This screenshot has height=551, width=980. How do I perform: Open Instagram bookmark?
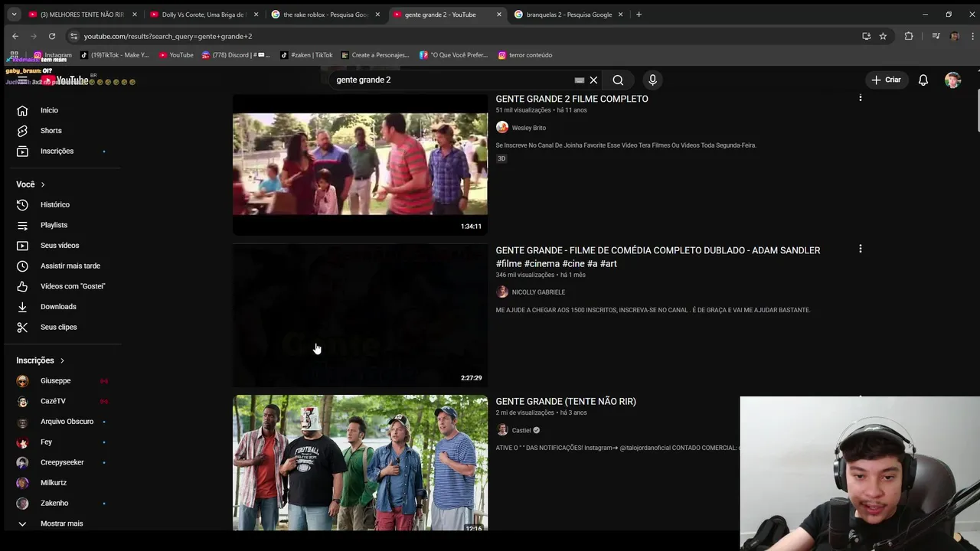[53, 55]
